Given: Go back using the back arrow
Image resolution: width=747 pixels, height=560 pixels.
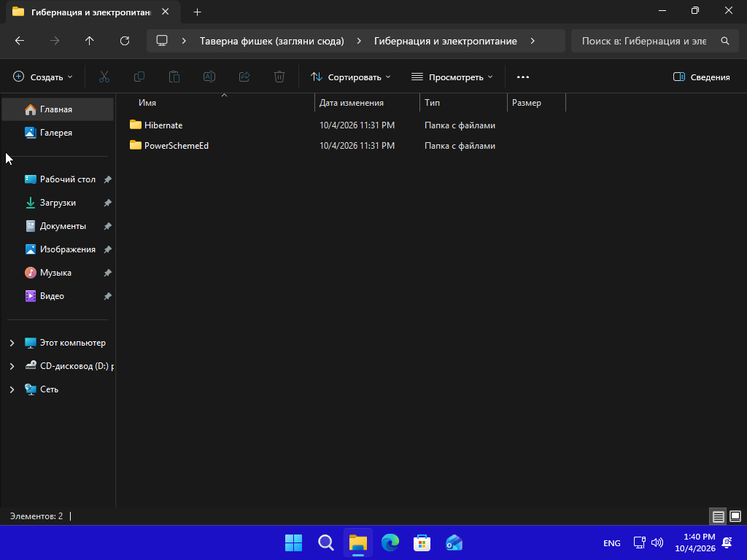Looking at the screenshot, I should point(20,41).
